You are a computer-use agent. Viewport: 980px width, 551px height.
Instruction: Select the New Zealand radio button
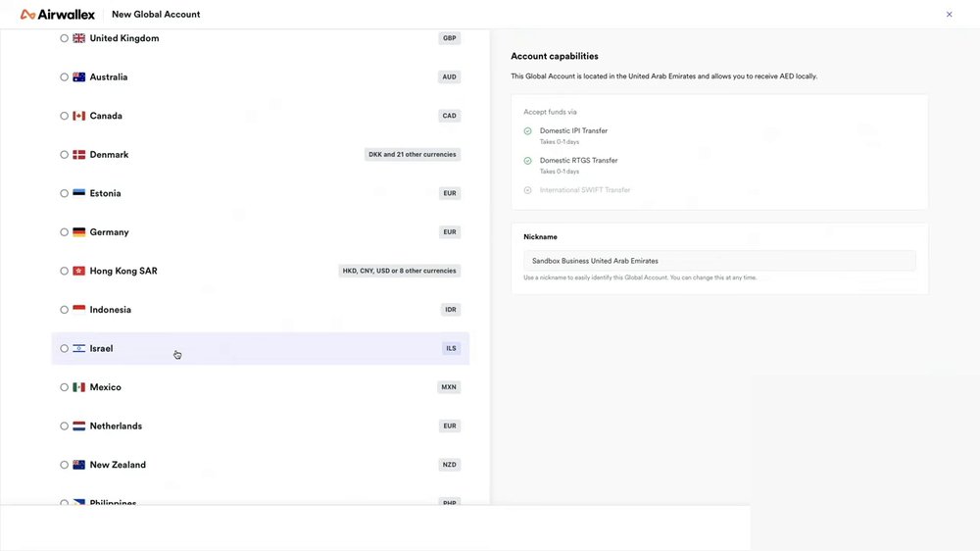point(65,465)
